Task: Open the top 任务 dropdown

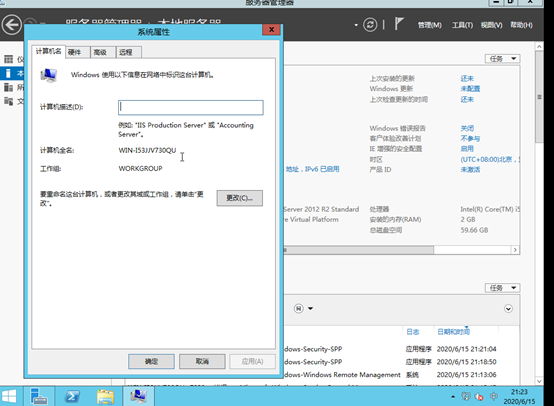Action: pos(502,59)
